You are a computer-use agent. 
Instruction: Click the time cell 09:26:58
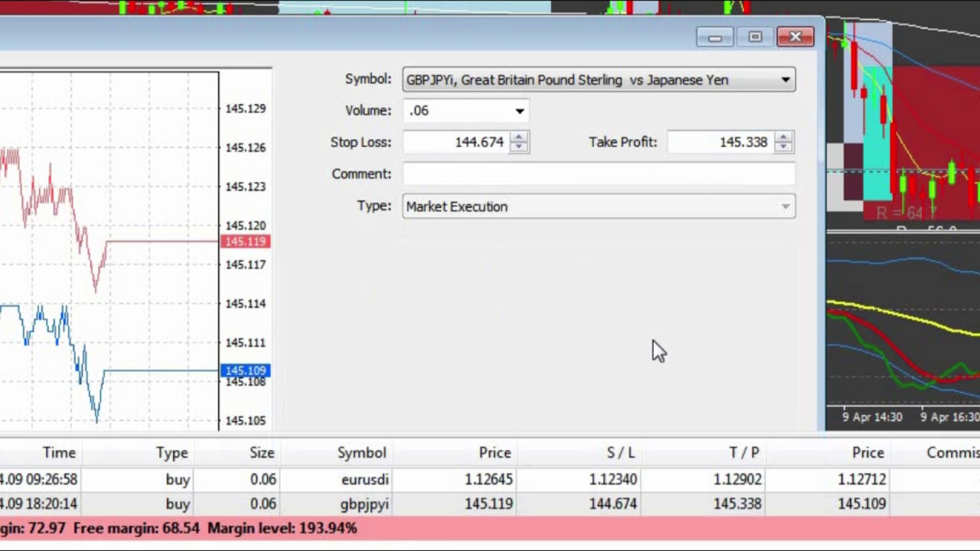click(38, 480)
